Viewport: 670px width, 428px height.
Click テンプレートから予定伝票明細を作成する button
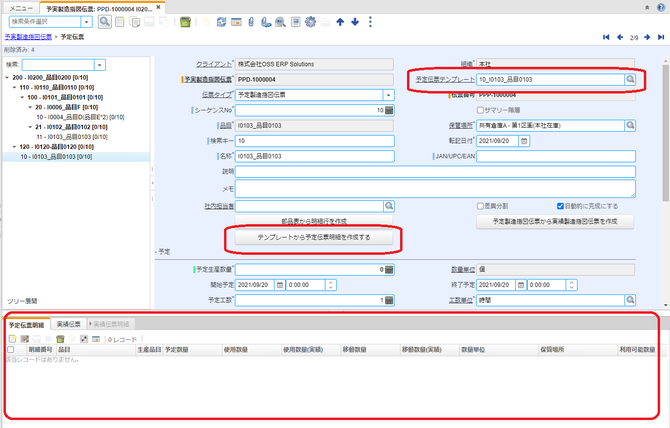(x=314, y=237)
